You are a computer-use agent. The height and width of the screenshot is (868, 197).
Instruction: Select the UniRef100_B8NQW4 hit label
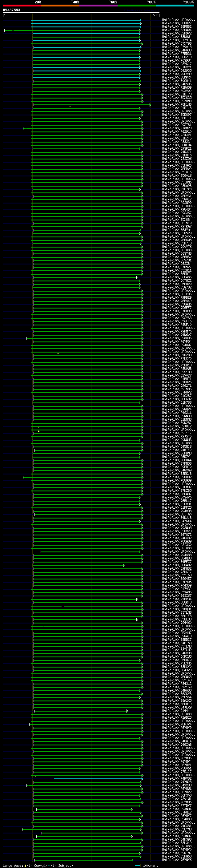(177, 37)
